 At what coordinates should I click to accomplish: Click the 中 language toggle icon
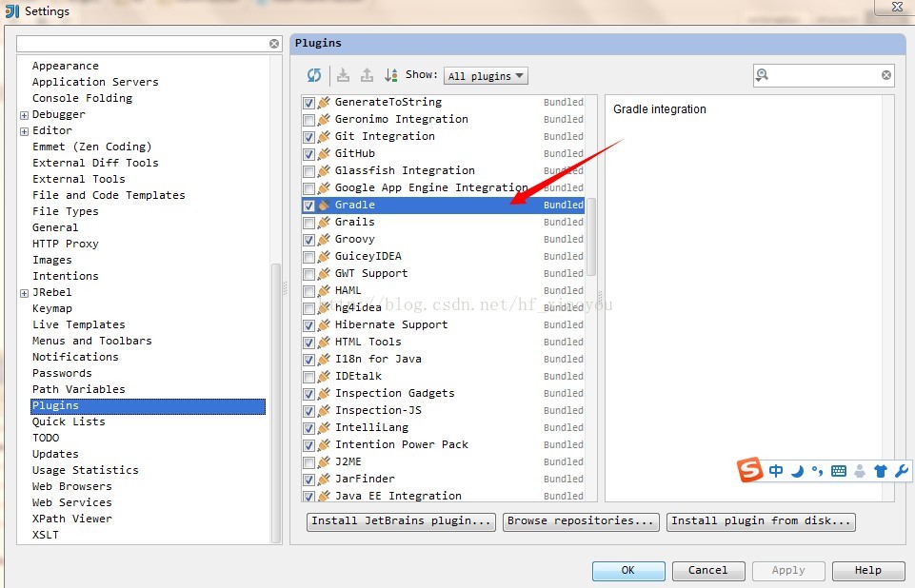[x=775, y=470]
